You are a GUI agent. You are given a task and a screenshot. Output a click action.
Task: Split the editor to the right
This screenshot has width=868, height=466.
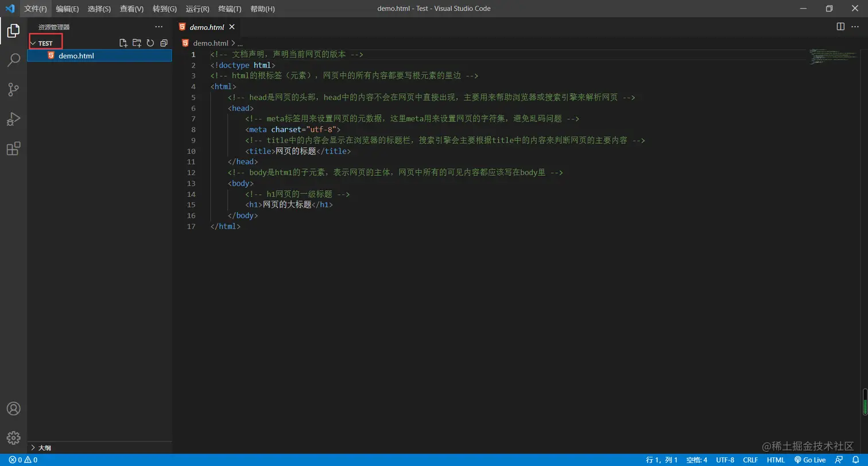point(840,26)
